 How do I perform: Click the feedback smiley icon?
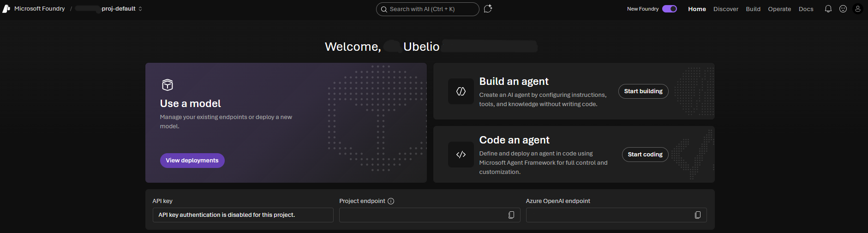click(843, 9)
